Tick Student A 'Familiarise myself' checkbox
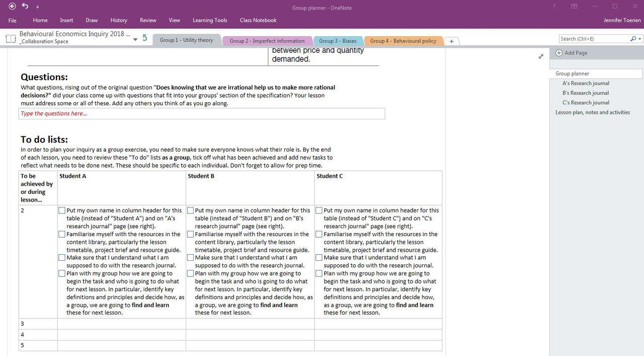This screenshot has height=356, width=644. [62, 234]
